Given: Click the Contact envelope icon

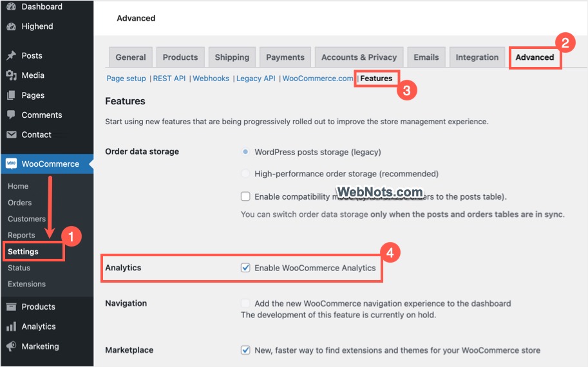Looking at the screenshot, I should click(11, 135).
